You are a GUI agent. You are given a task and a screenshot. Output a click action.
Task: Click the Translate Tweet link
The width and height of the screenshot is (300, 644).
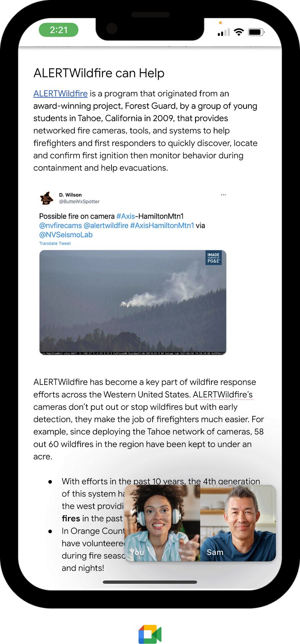pos(55,243)
